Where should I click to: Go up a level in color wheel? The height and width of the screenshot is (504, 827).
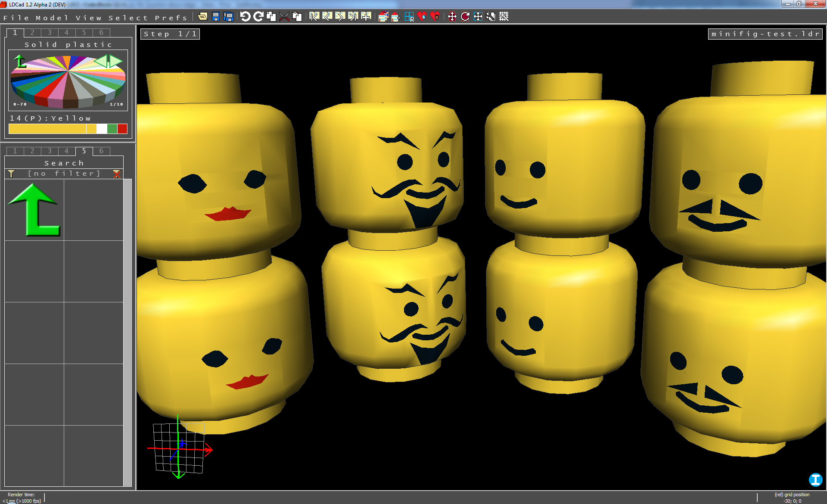pyautogui.click(x=19, y=62)
